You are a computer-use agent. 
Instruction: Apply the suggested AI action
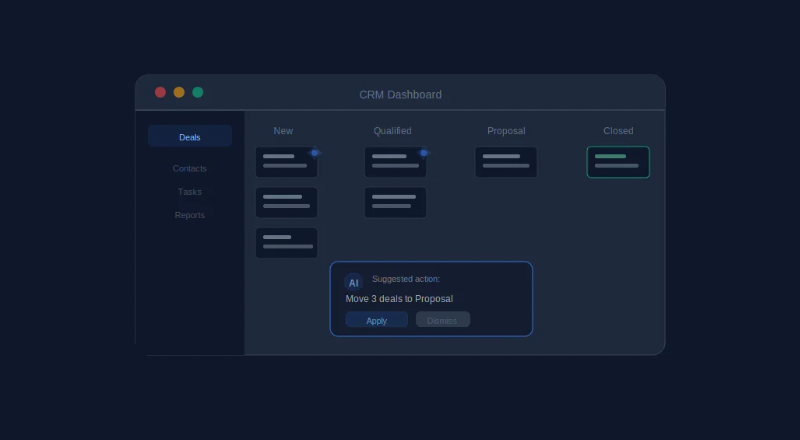click(377, 320)
